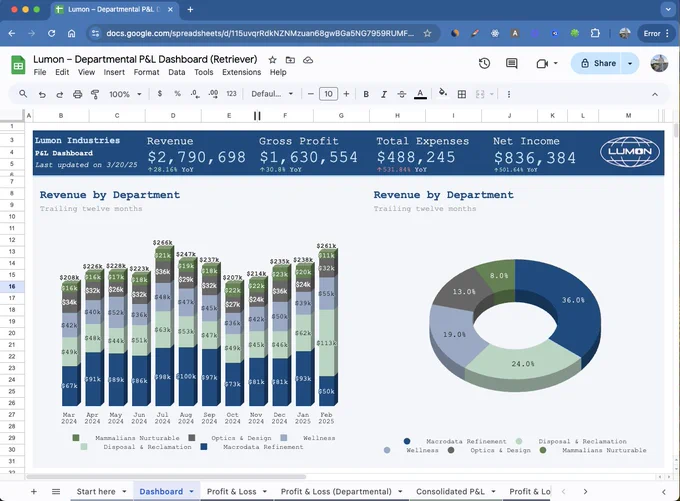Bookmark this page with the star
This screenshot has height=501, width=680.
click(427, 33)
